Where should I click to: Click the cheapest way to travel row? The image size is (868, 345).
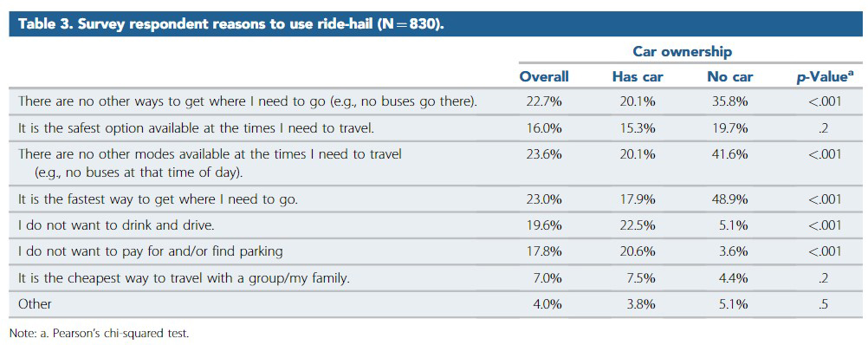coord(434,278)
